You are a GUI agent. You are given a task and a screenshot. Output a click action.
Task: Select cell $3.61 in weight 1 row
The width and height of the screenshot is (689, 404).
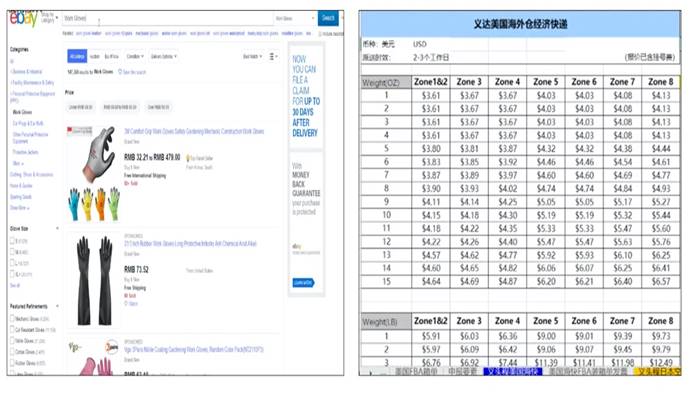point(431,95)
